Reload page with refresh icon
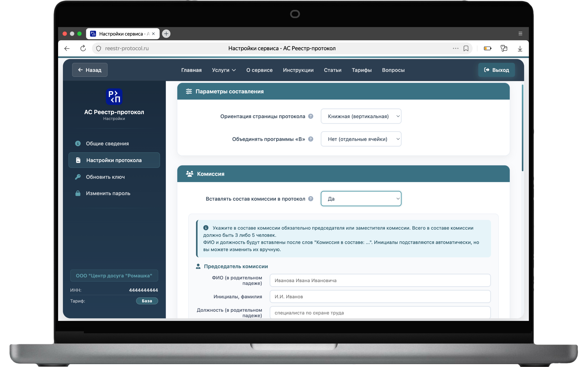 pyautogui.click(x=83, y=48)
